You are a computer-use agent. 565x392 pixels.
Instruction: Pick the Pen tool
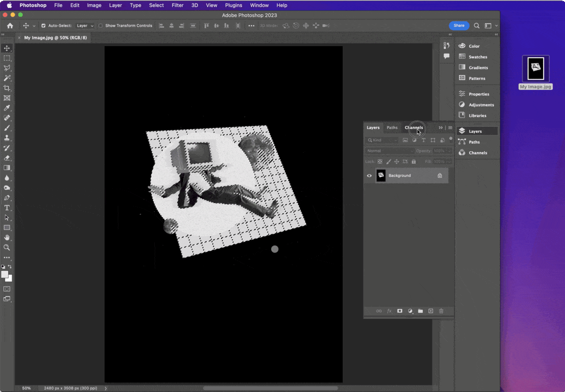(x=7, y=198)
